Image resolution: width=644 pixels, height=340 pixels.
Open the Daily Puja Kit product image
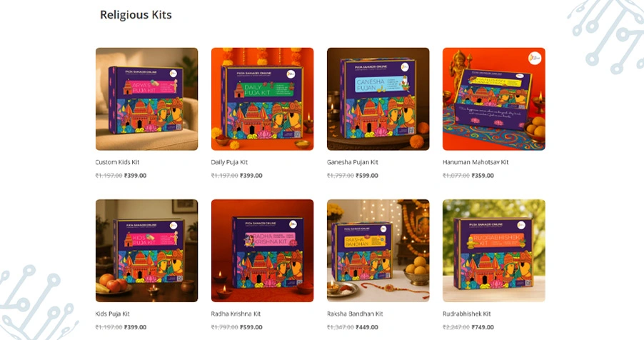click(263, 99)
